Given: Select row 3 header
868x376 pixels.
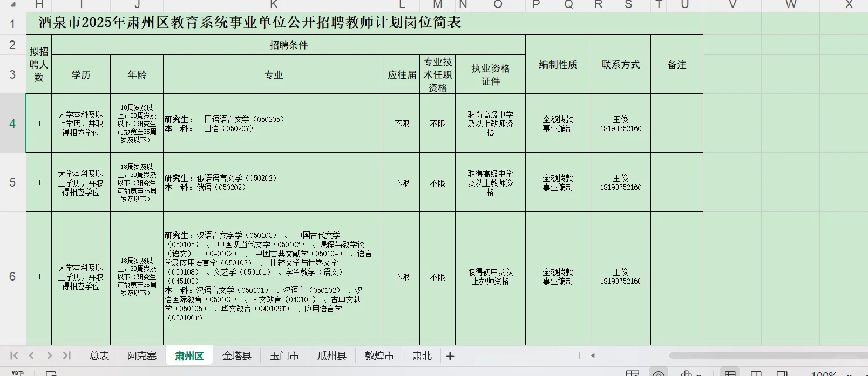Looking at the screenshot, I should 13,74.
